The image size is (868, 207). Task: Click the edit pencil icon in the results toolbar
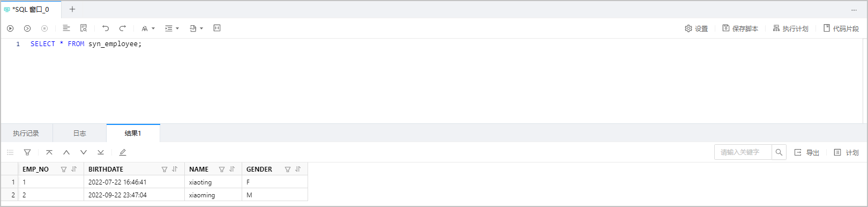pyautogui.click(x=123, y=152)
